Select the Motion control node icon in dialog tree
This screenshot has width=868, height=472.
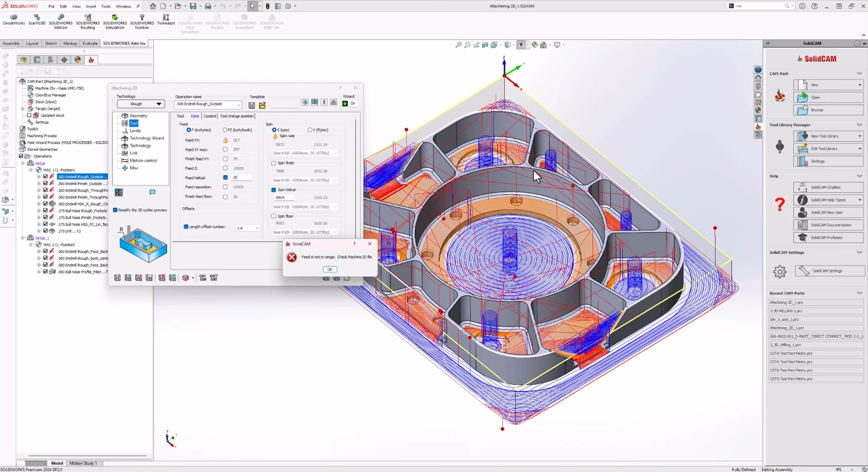(x=125, y=160)
